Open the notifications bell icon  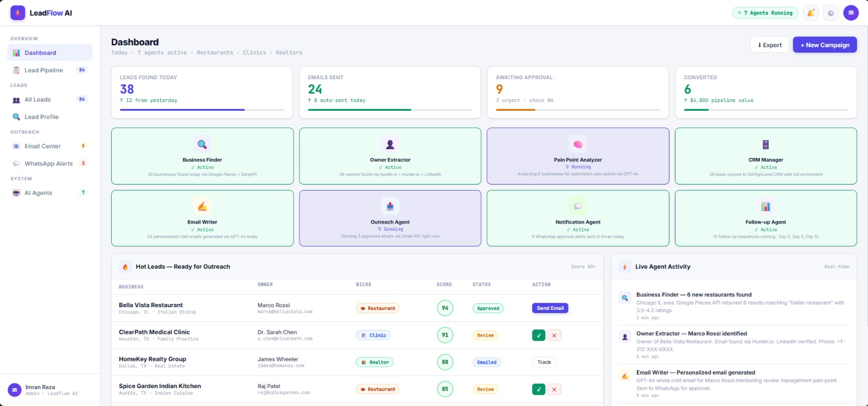click(810, 13)
